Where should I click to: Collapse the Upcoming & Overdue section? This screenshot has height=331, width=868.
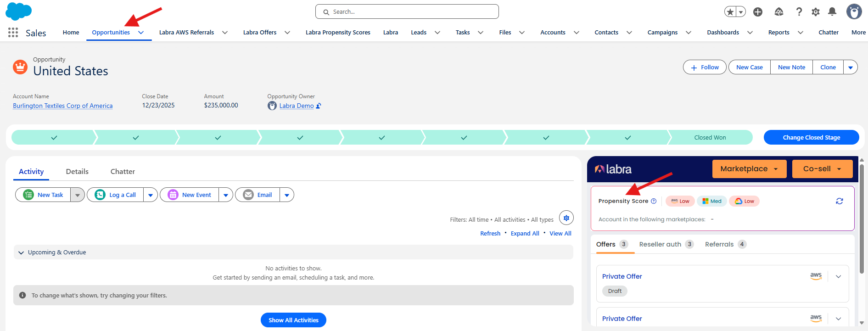21,252
